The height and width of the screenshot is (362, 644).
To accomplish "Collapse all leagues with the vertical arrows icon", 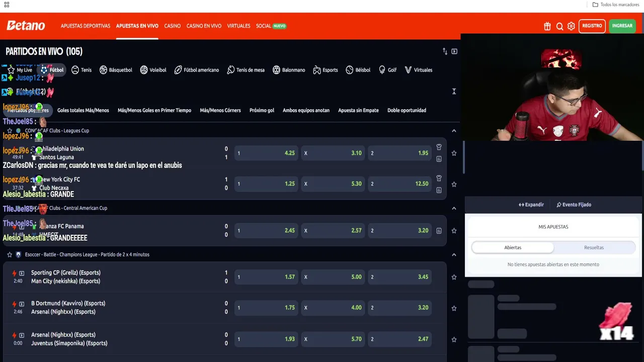I will [454, 92].
